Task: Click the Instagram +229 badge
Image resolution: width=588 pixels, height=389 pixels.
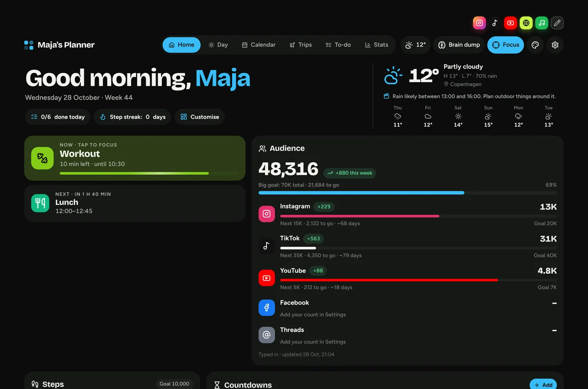Action: 324,206
